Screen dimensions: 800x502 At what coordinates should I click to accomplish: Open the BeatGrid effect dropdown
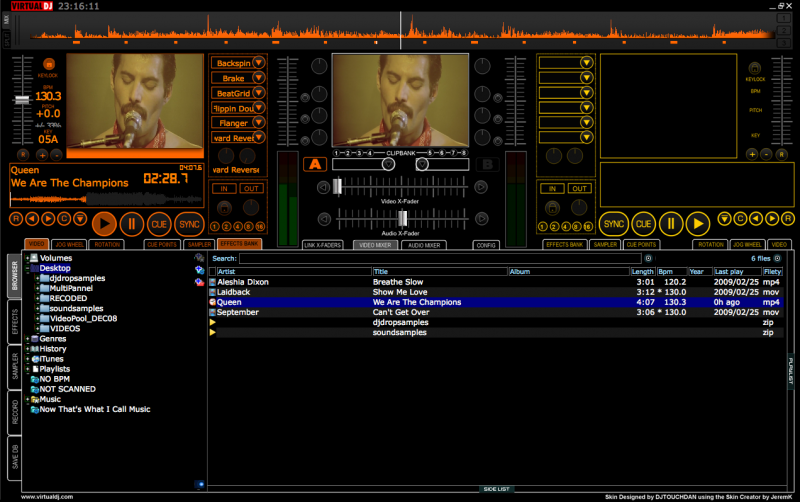(x=259, y=93)
